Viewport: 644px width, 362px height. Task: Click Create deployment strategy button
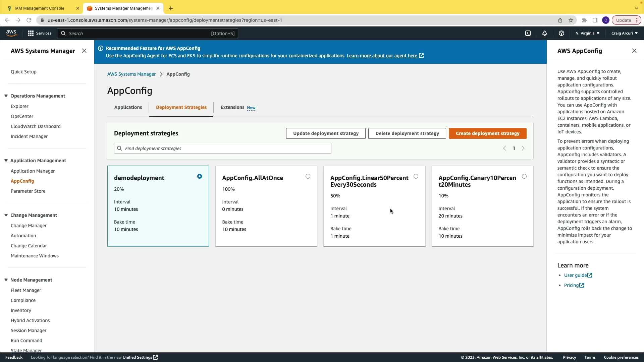coord(487,133)
